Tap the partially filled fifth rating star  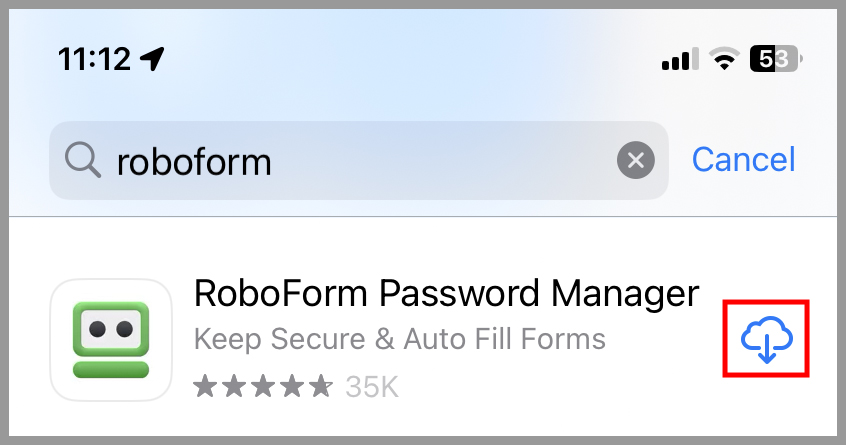coord(321,386)
